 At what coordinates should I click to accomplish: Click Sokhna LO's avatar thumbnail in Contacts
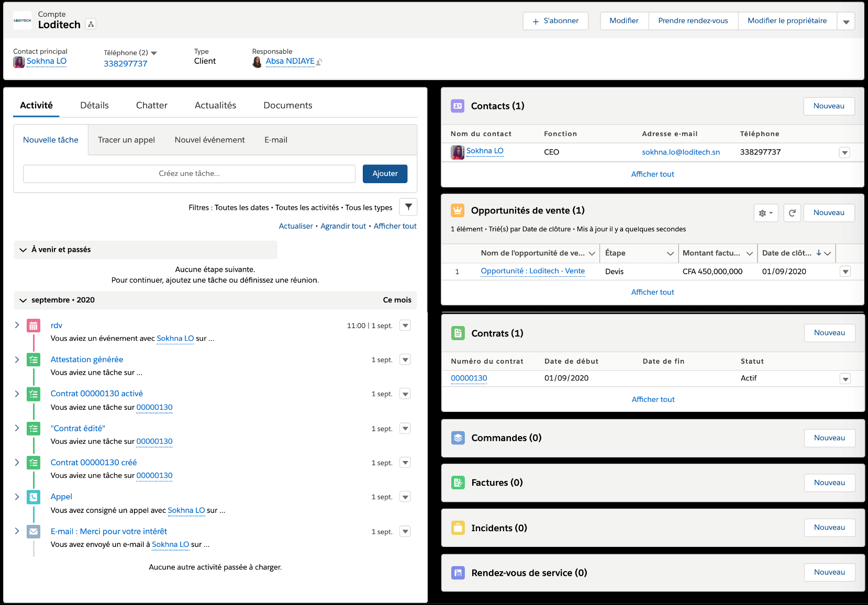(457, 152)
